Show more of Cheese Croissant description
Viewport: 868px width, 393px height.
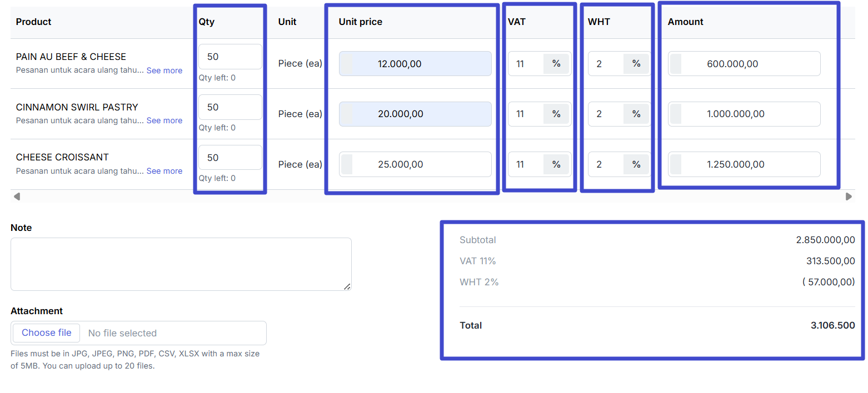coord(164,171)
